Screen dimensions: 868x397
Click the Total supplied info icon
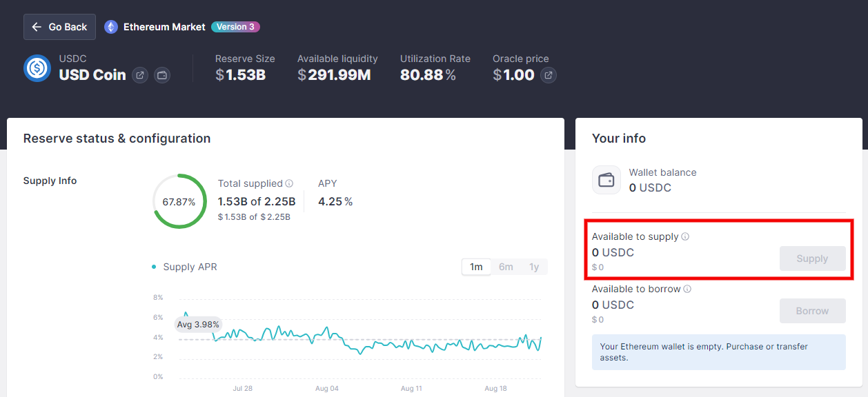[x=289, y=183]
